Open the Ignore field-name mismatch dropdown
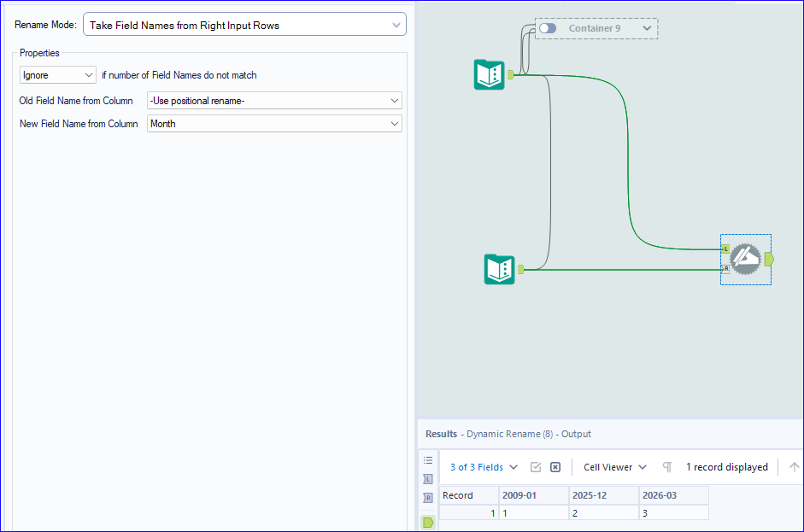 tap(58, 75)
